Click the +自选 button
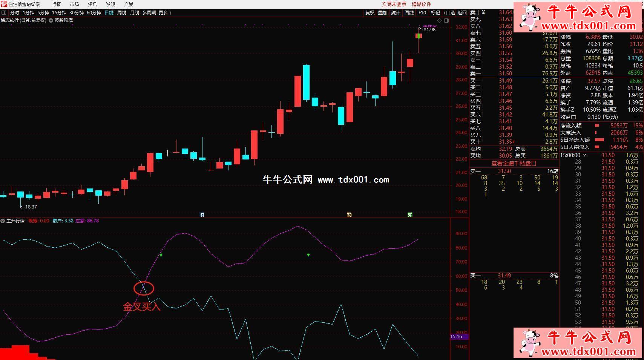This screenshot has height=360, width=644. point(449,13)
